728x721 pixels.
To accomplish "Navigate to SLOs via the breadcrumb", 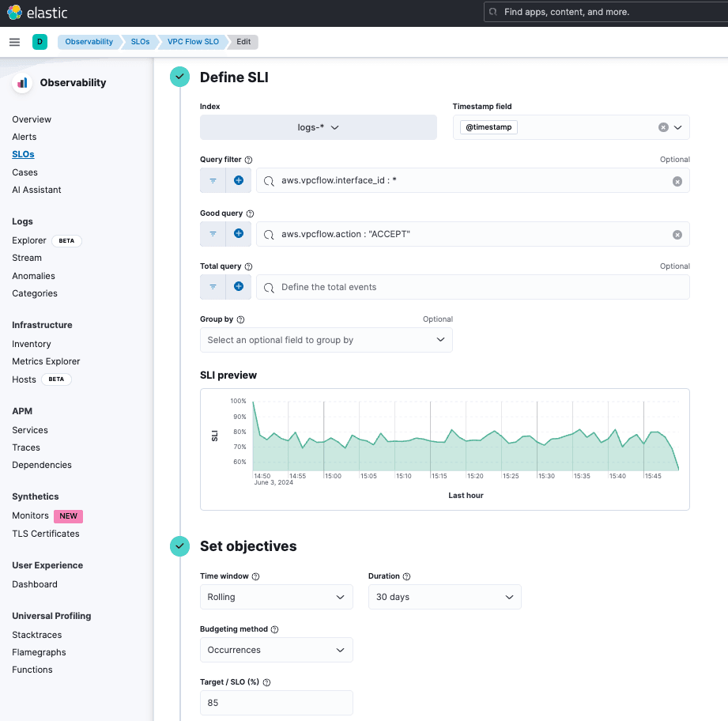I will [x=139, y=42].
